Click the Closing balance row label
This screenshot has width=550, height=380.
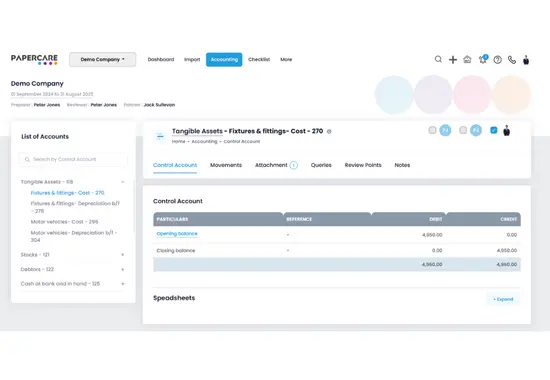click(x=176, y=251)
